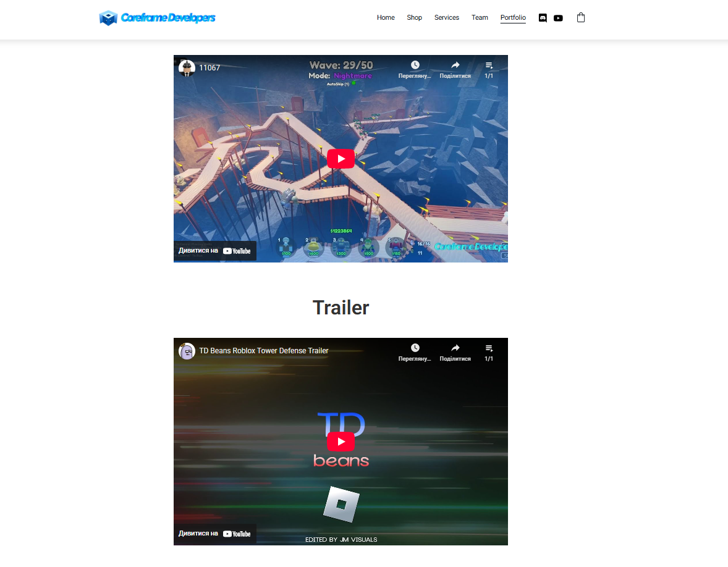The height and width of the screenshot is (567, 728).
Task: Click the channel avatar beside 11067
Action: coord(187,68)
